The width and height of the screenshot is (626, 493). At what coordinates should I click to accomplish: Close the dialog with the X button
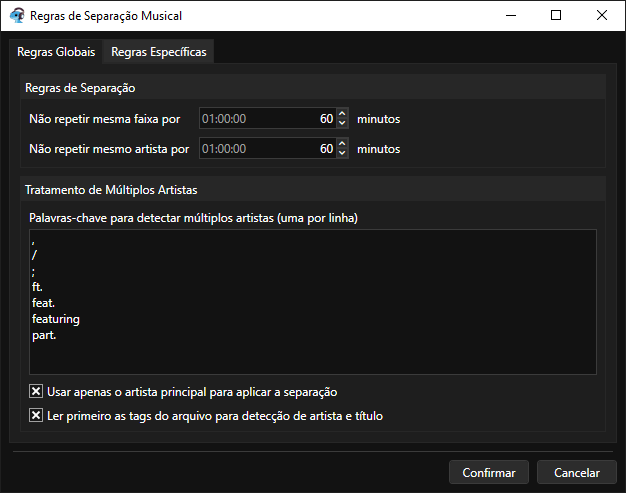click(602, 16)
